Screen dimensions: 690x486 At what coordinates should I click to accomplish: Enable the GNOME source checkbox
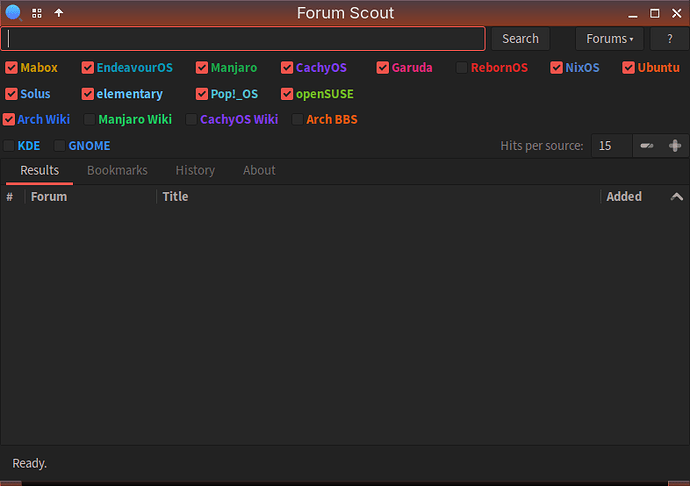coord(59,146)
